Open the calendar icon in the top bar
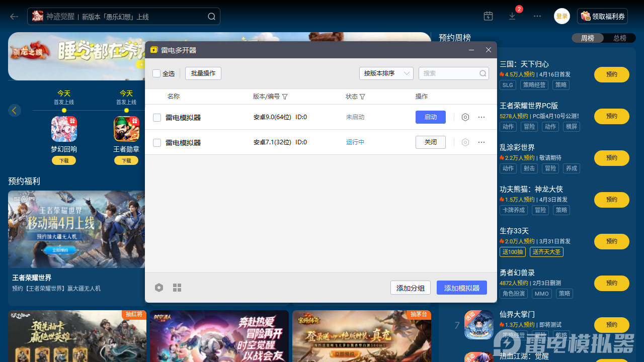This screenshot has width=644, height=362. click(x=488, y=16)
